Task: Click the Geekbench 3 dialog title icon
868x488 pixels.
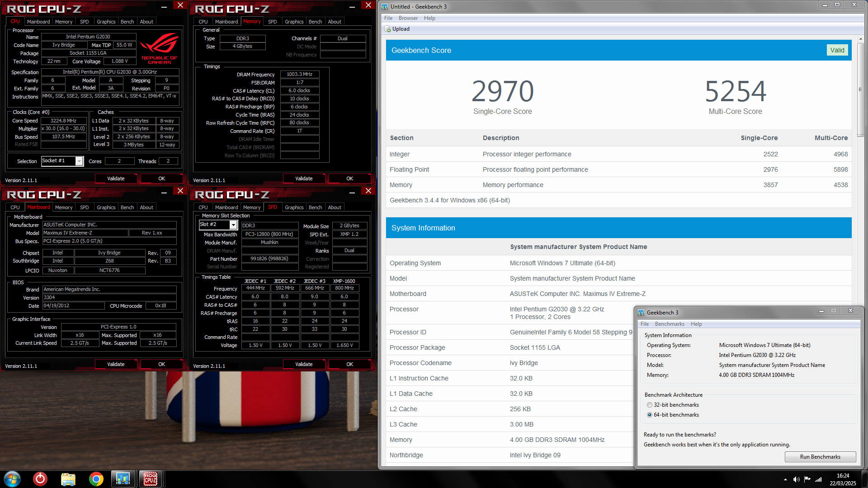Action: [x=641, y=313]
